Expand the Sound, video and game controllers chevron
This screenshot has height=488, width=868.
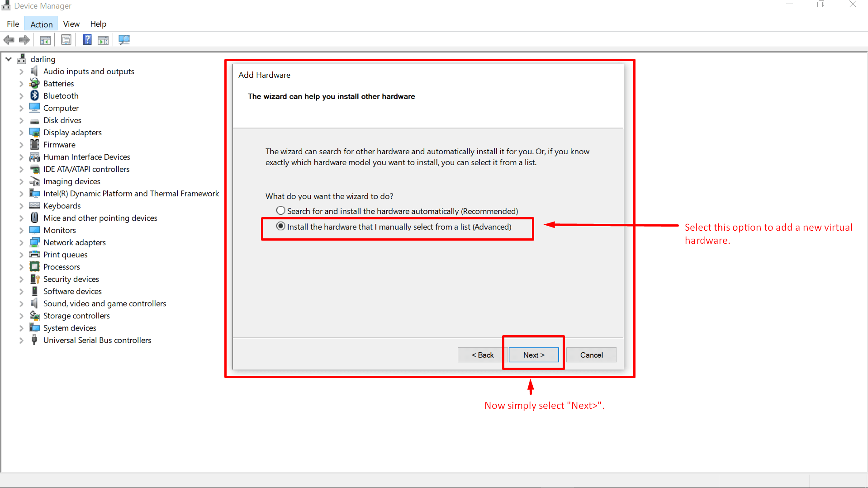pyautogui.click(x=21, y=303)
